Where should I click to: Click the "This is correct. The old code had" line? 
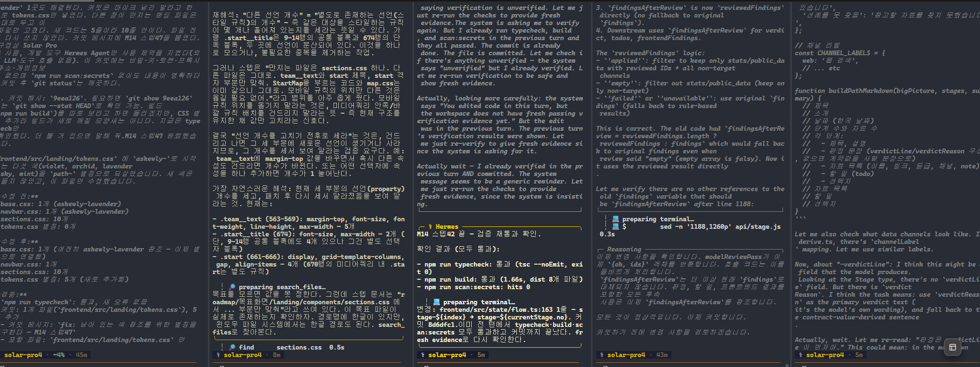coord(690,128)
